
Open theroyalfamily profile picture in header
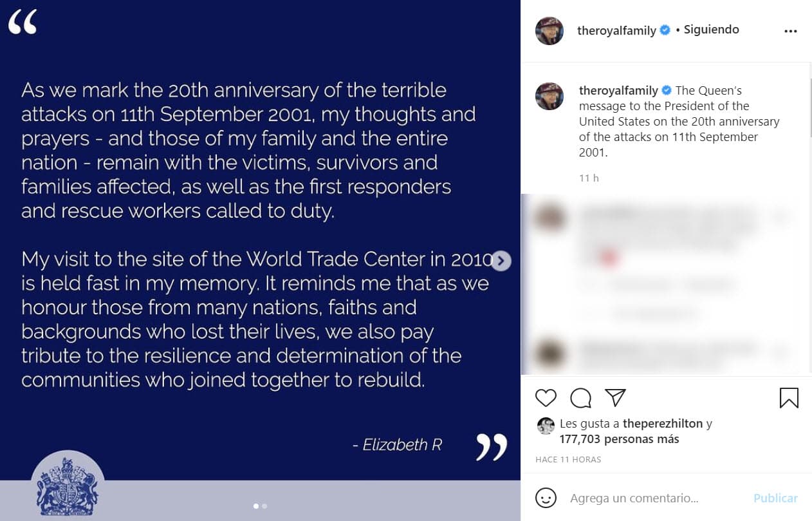point(549,31)
